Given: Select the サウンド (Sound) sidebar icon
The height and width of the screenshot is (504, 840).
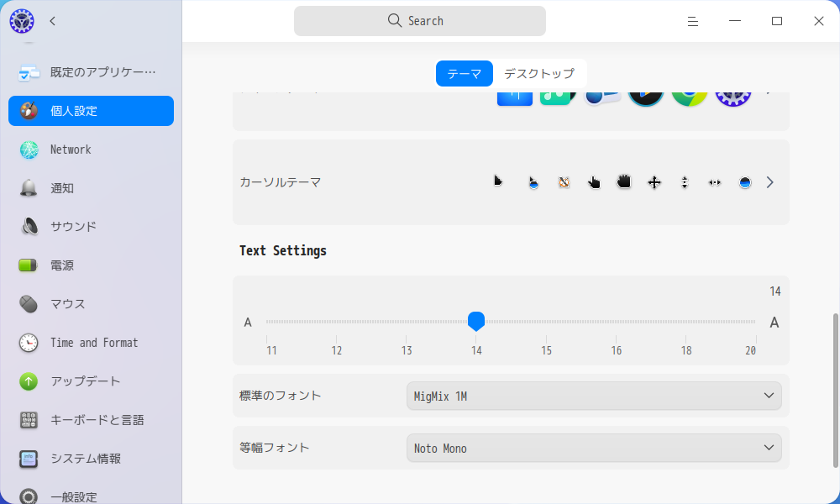Looking at the screenshot, I should [x=28, y=227].
